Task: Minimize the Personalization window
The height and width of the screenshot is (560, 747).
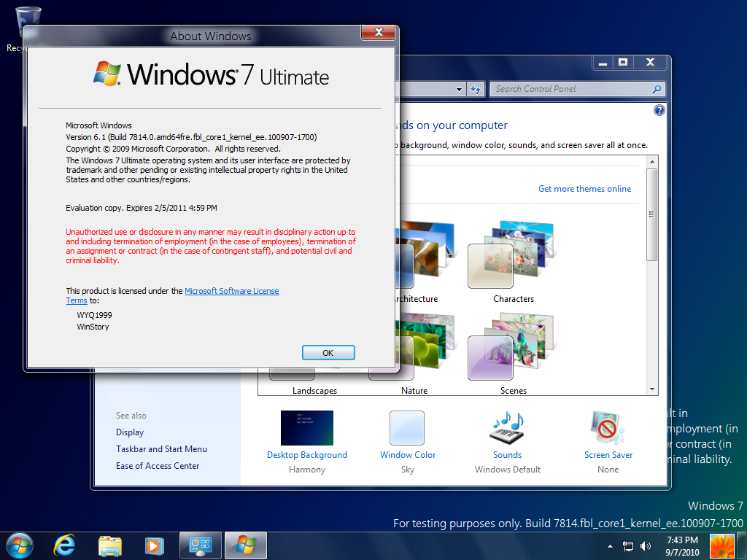Action: pyautogui.click(x=603, y=63)
